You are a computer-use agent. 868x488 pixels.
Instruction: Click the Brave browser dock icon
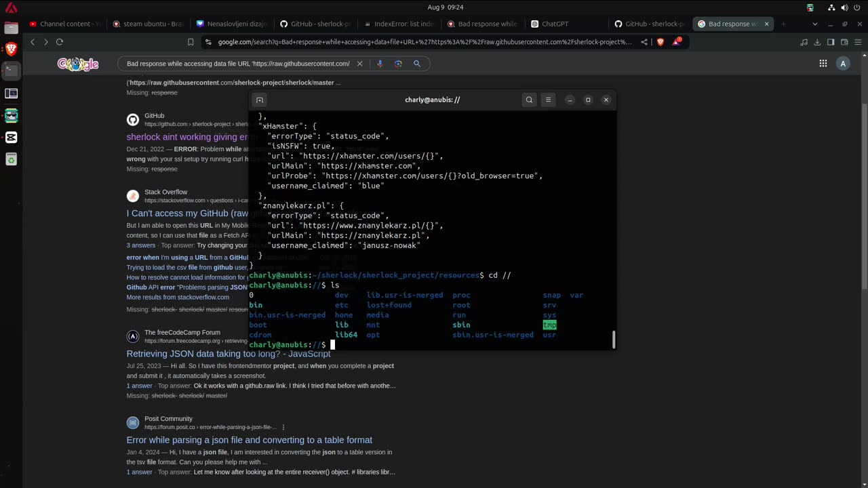point(11,49)
